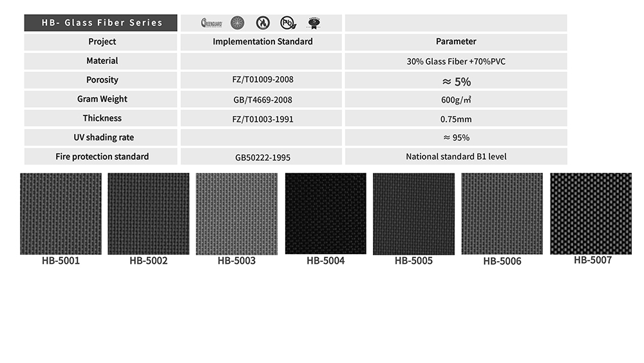The height and width of the screenshot is (363, 644).
Task: Click the Parameter column header
Action: tap(456, 42)
